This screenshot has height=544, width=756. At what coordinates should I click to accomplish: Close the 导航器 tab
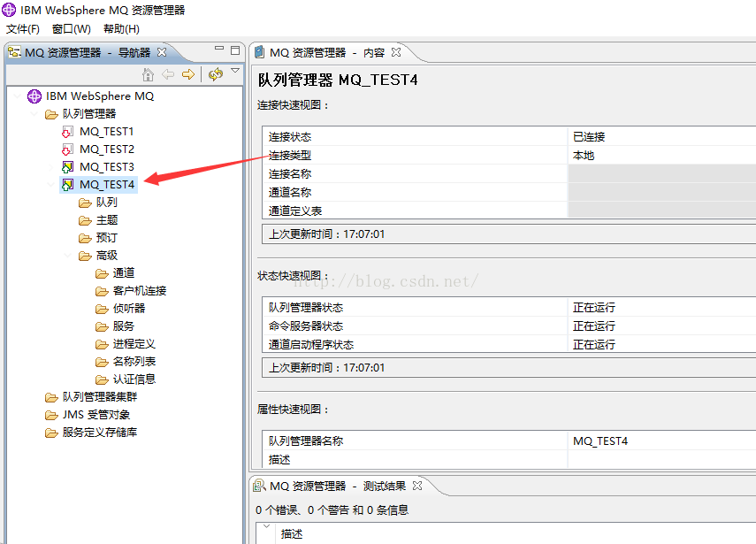[162, 52]
